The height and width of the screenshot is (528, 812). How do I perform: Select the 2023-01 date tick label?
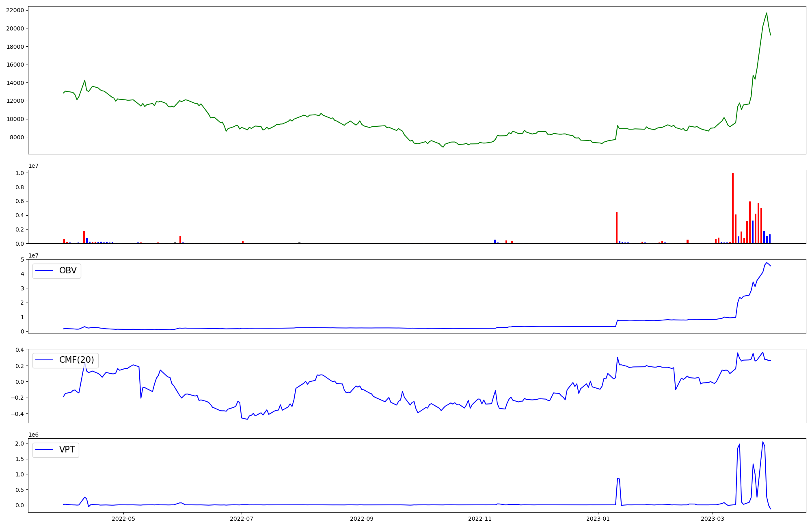point(598,519)
